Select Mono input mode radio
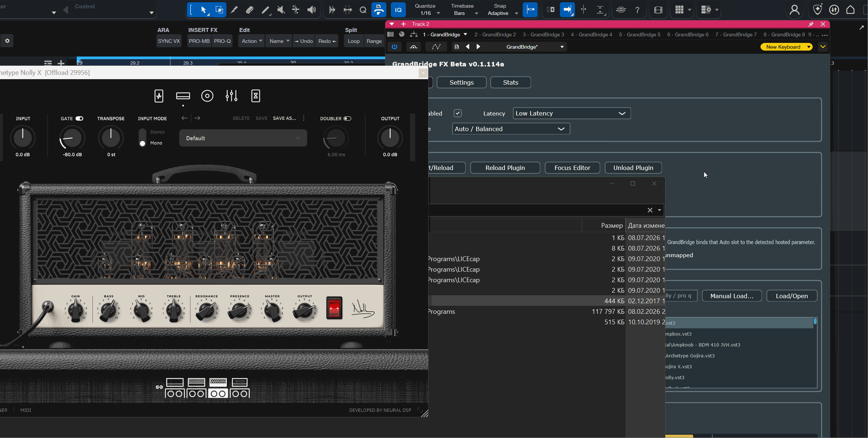Screen dimensions: 868x438 tap(142, 143)
